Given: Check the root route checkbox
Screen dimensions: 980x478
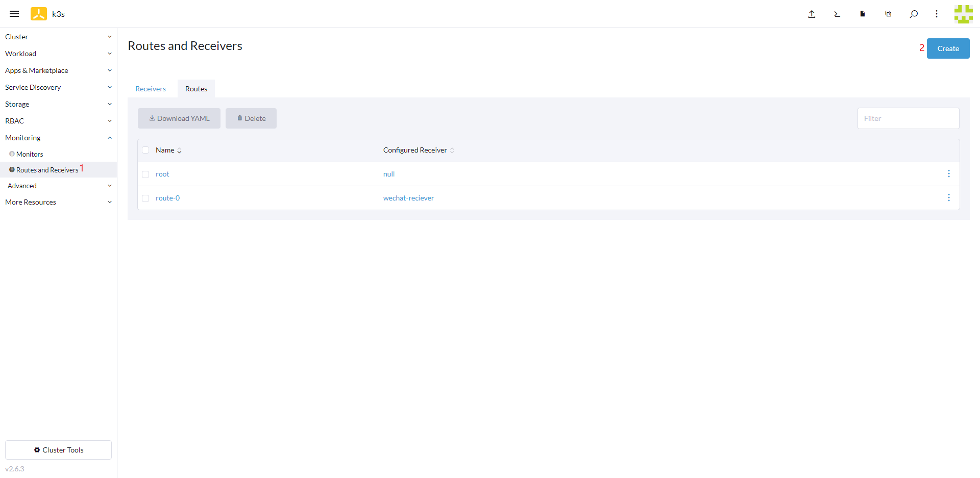Looking at the screenshot, I should tap(145, 174).
